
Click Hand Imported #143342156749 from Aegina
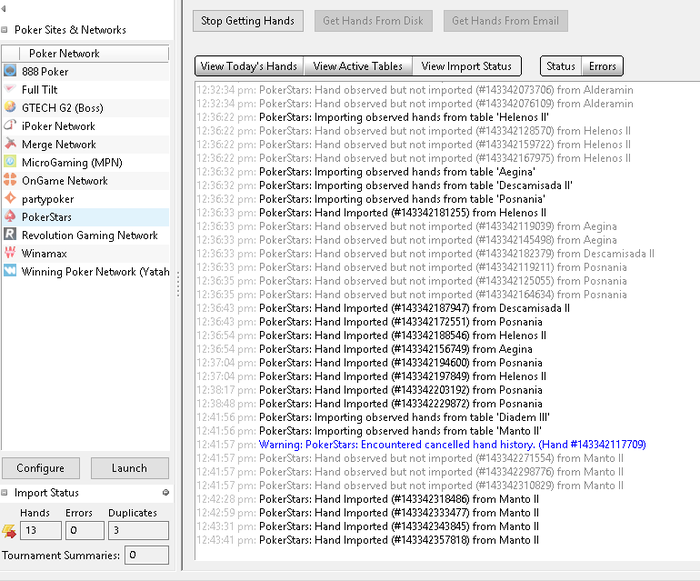[364, 349]
